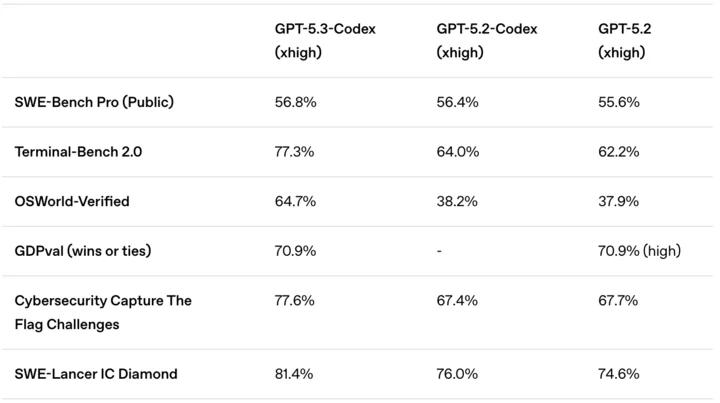The width and height of the screenshot is (720, 403).
Task: Click the GPT-5.2 (xhigh) column header
Action: [x=622, y=40]
